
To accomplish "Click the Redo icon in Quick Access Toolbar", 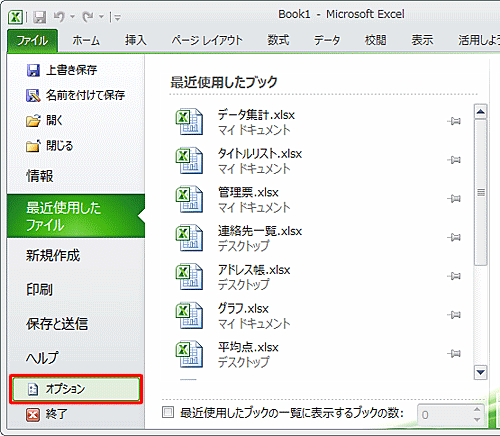I will click(x=88, y=16).
